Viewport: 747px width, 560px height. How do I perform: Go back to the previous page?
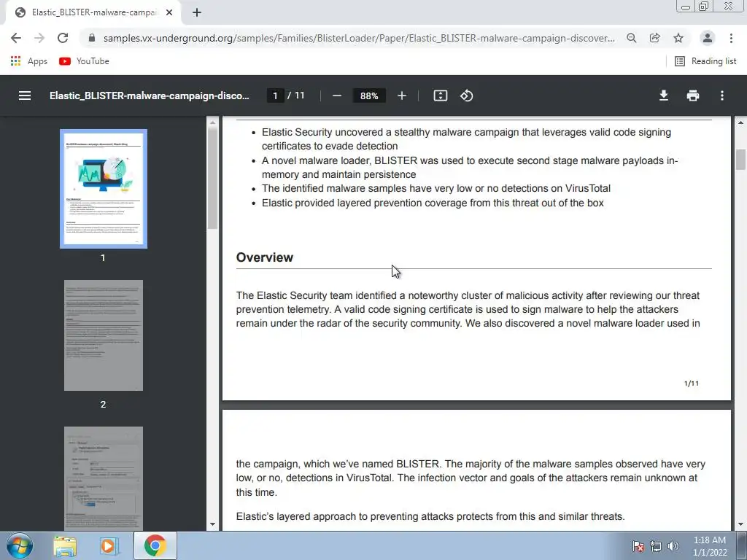(x=16, y=38)
